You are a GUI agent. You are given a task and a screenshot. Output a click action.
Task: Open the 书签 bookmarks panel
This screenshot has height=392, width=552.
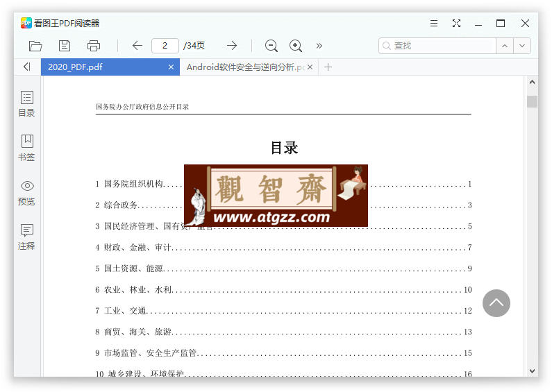click(27, 148)
